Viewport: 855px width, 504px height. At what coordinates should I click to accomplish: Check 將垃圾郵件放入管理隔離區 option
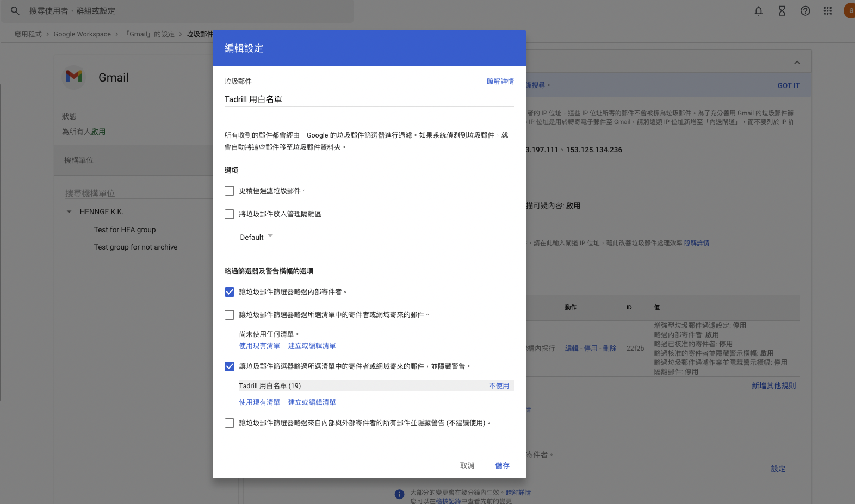coord(230,214)
